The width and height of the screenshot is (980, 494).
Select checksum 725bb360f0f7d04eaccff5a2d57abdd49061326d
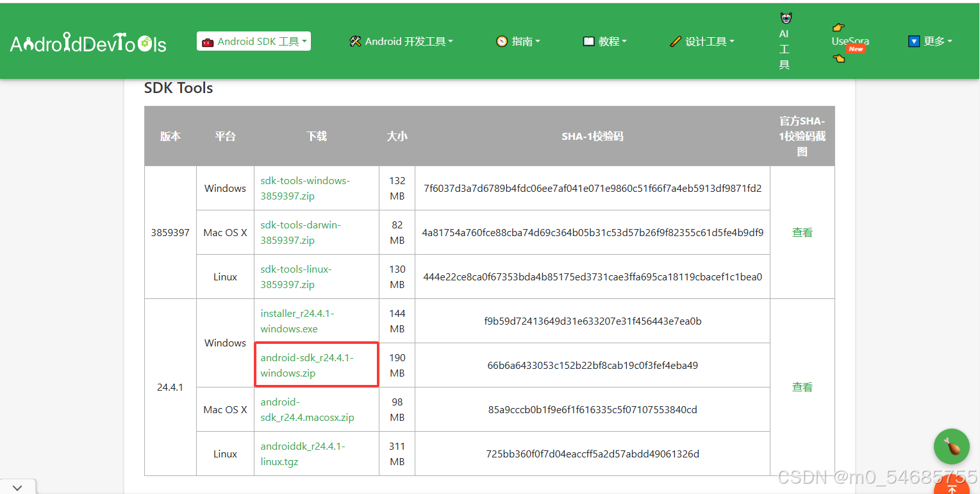[x=593, y=454]
